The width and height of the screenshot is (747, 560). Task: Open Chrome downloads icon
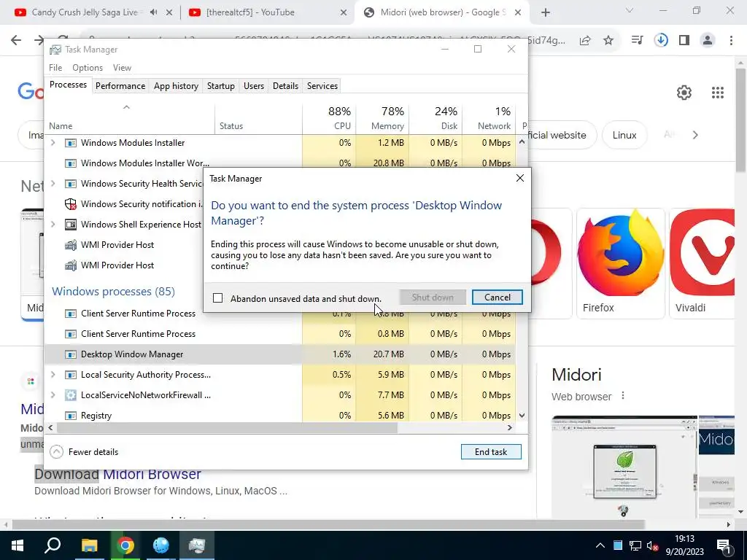661,41
